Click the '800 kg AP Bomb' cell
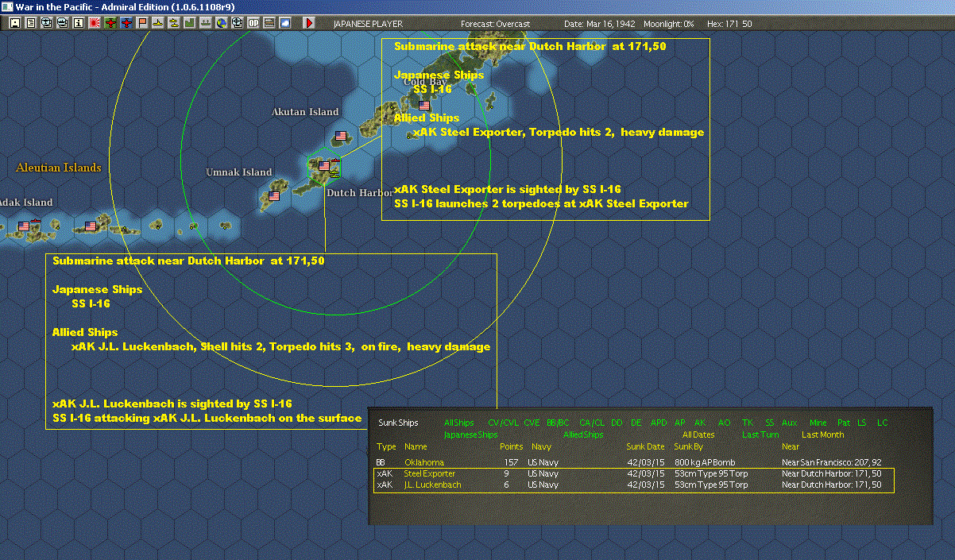This screenshot has width=955, height=560. pos(705,462)
